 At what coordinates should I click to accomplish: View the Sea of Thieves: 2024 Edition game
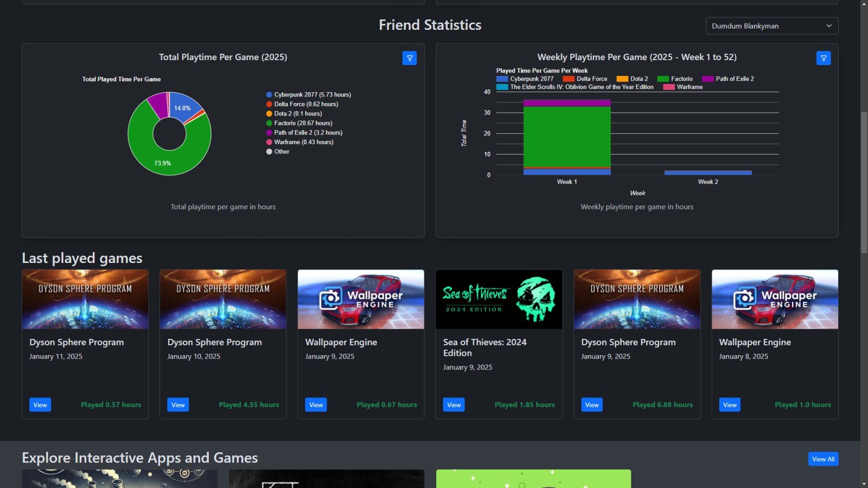(x=454, y=404)
